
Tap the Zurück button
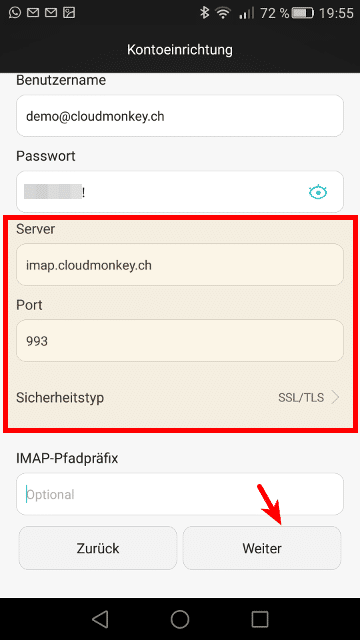pyautogui.click(x=98, y=548)
